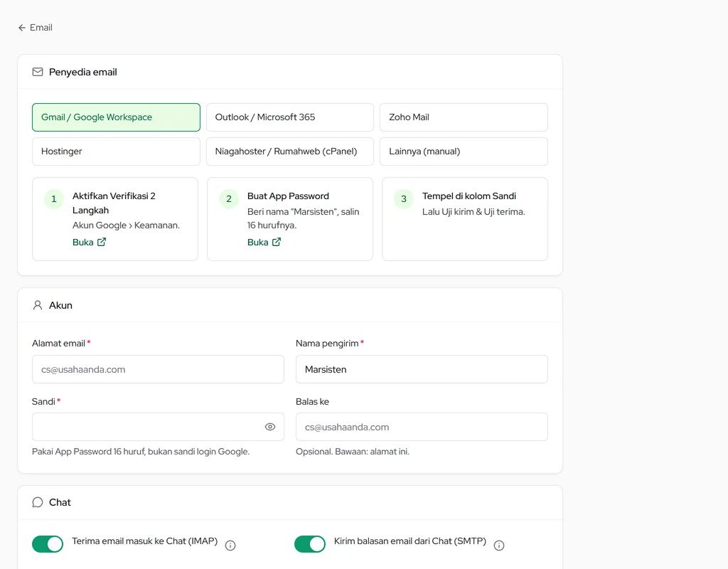Pick the Lainnya (manual) provider option

464,151
